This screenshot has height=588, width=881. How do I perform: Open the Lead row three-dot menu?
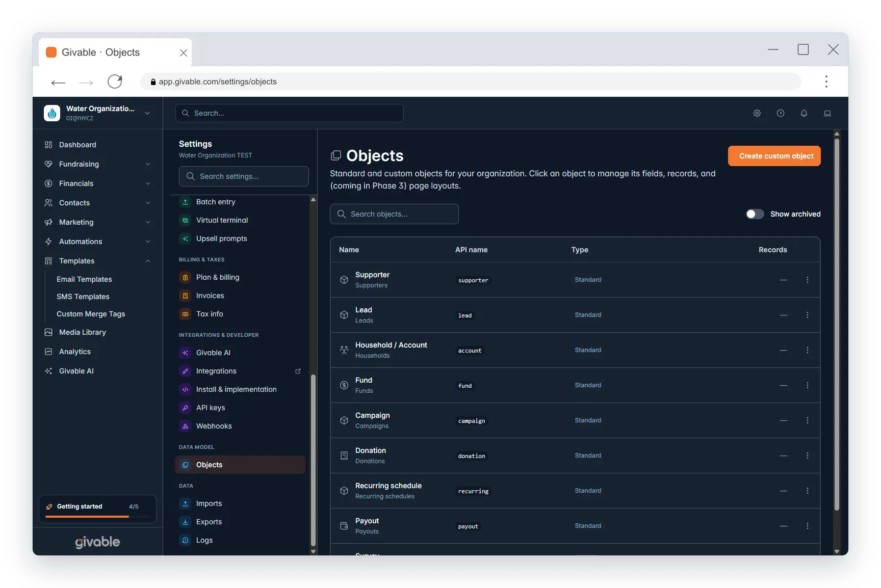(808, 315)
